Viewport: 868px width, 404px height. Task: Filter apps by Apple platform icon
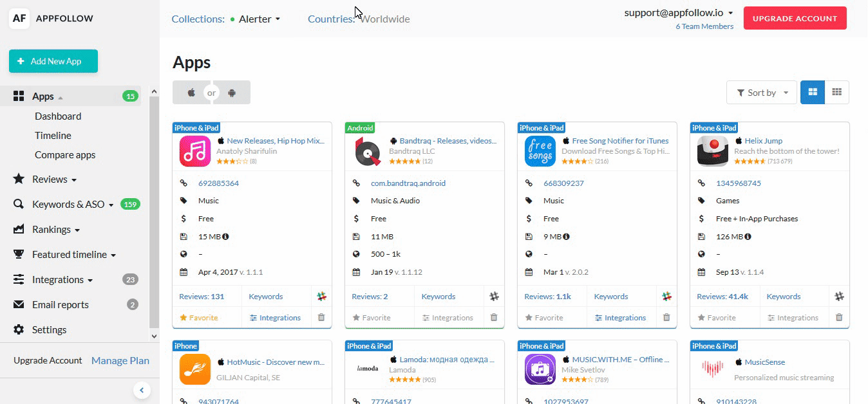coord(191,93)
